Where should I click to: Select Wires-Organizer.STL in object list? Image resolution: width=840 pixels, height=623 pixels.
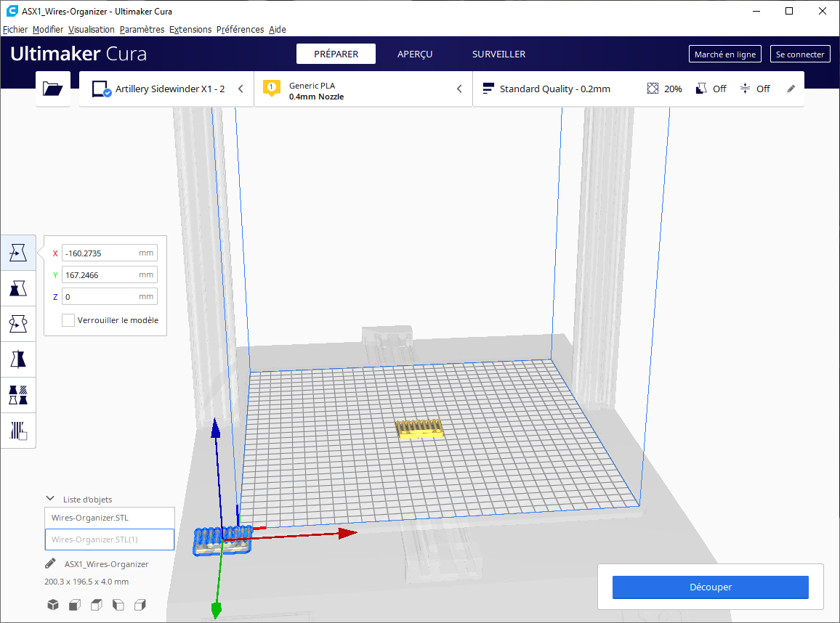click(110, 518)
